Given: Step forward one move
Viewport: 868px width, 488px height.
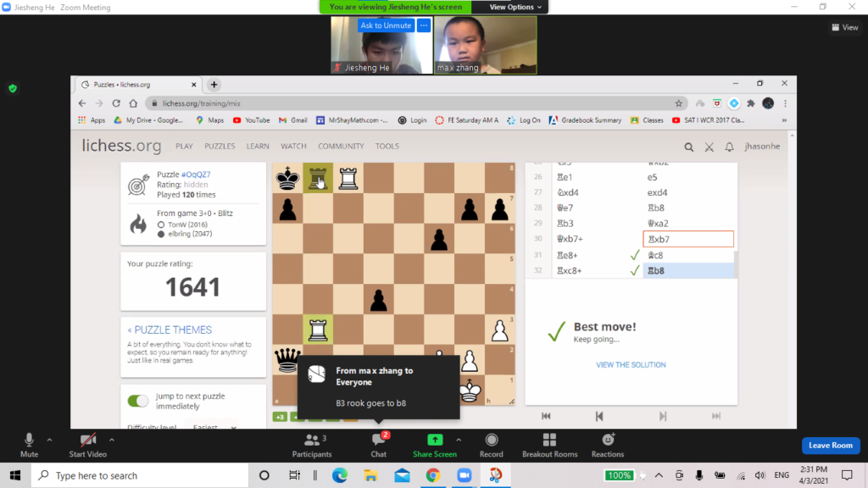Looking at the screenshot, I should (x=663, y=416).
